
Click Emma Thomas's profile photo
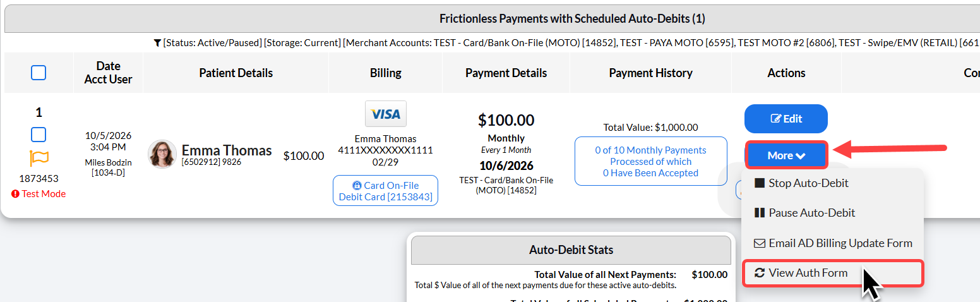point(162,154)
